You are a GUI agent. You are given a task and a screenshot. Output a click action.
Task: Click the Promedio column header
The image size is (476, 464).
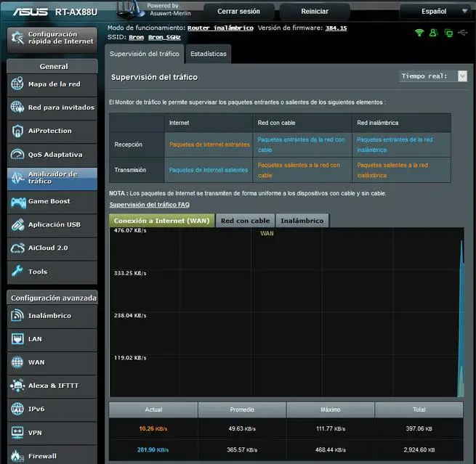pyautogui.click(x=242, y=410)
